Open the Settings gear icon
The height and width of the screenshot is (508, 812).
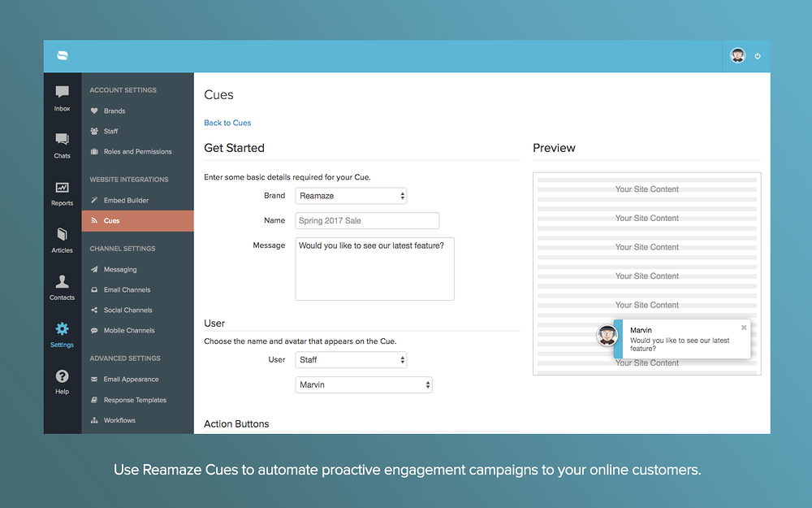point(63,328)
